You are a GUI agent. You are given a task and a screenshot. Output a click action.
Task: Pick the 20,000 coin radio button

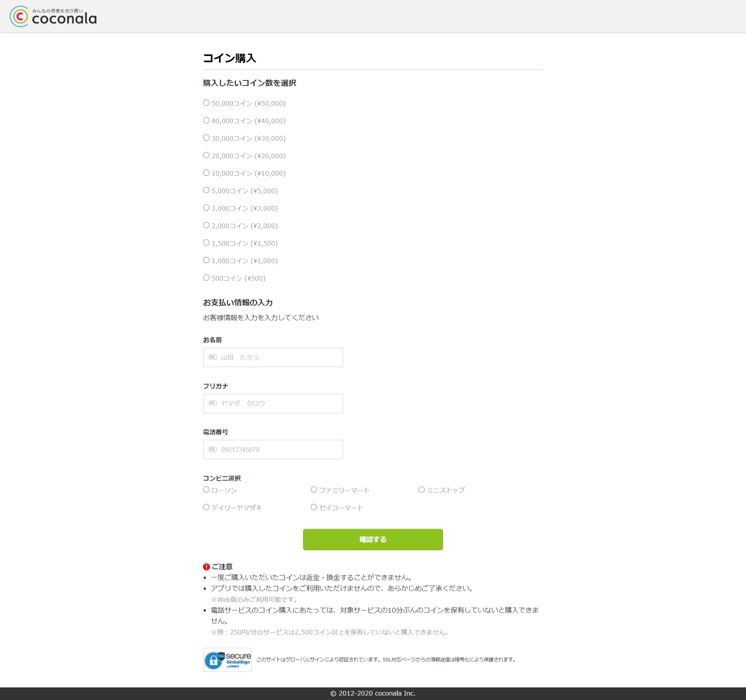tap(206, 155)
